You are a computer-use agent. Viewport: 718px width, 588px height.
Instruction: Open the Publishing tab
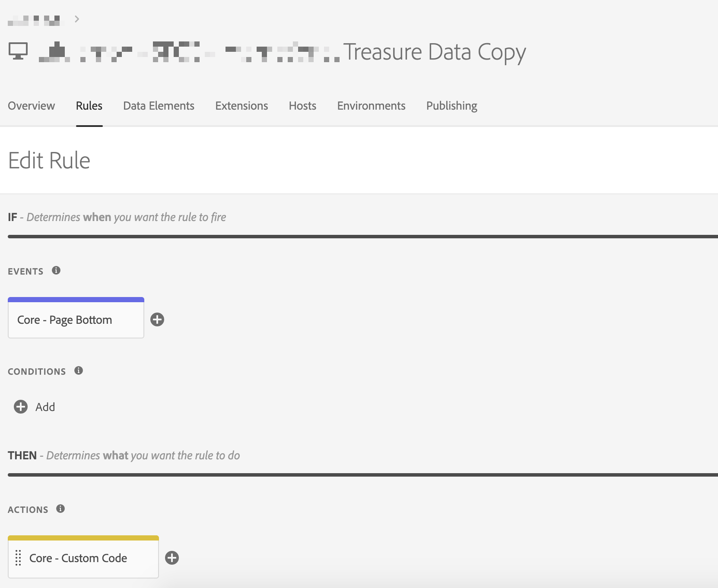coord(451,106)
